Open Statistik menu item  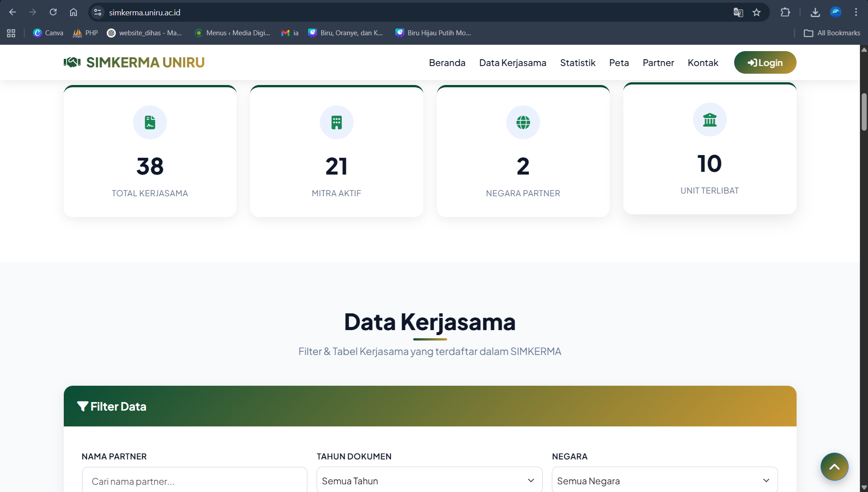[578, 63]
